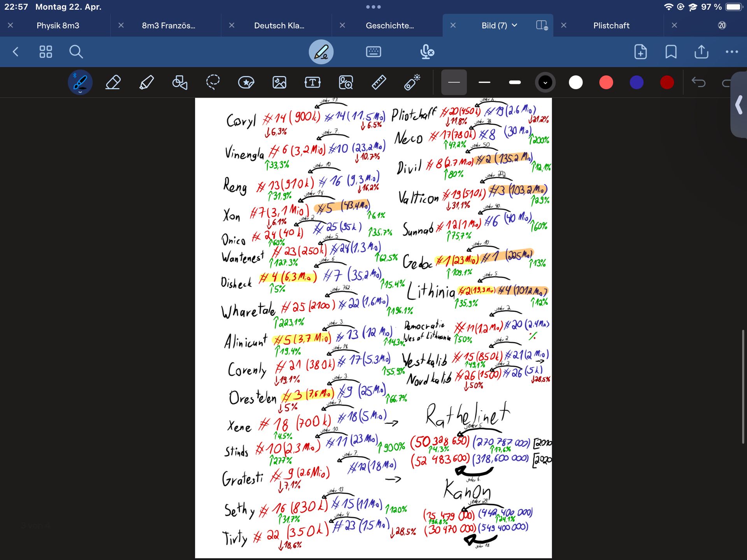Switch to the Physik 8m3 tab

pyautogui.click(x=58, y=25)
